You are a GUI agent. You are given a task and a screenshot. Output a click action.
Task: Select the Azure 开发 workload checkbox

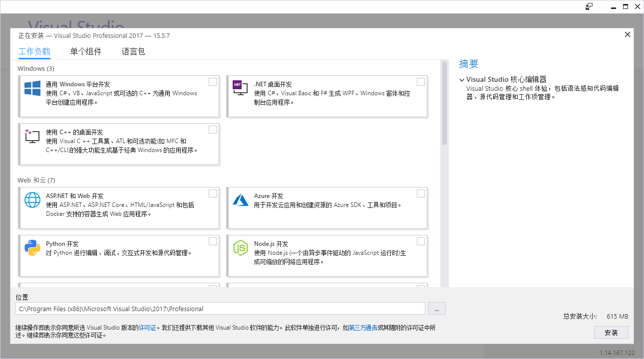[421, 193]
